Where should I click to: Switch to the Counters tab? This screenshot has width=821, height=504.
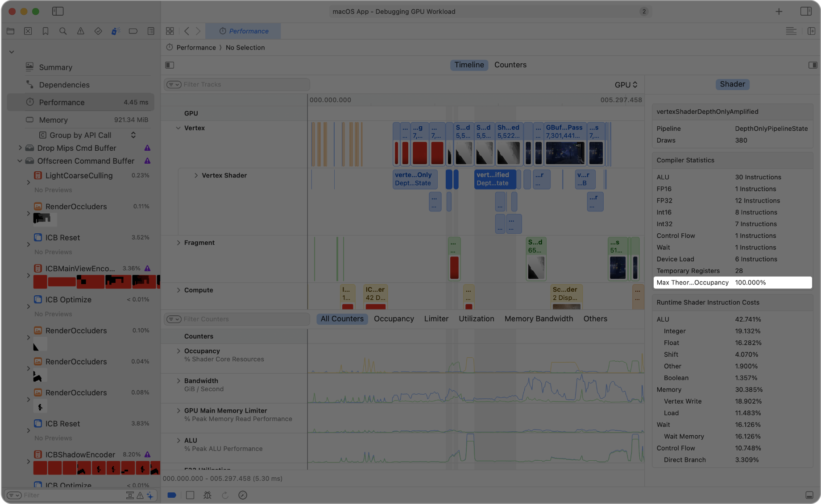coord(510,65)
